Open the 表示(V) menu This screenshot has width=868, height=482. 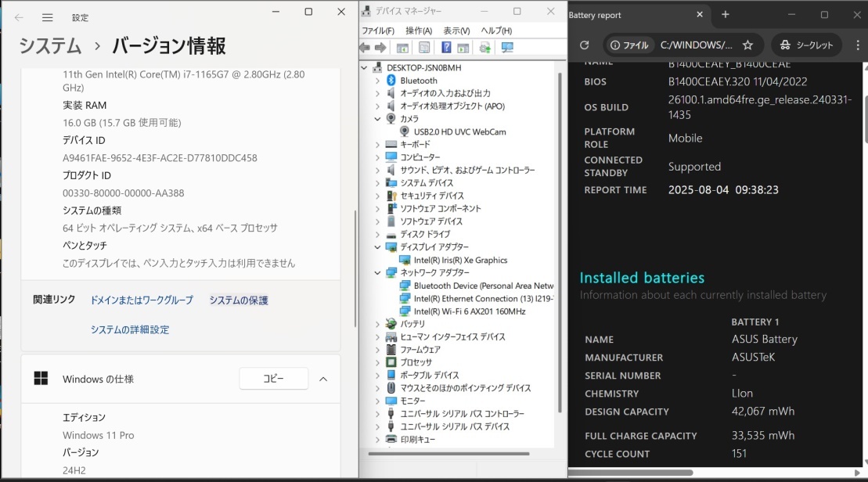pyautogui.click(x=456, y=31)
